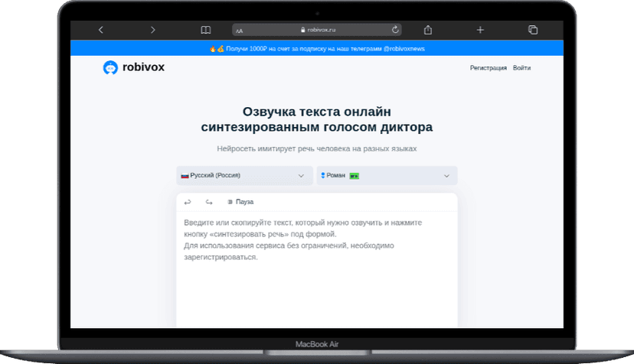Open the Русский (Россия) language dropdown
Image resolution: width=634 pixels, height=364 pixels.
tap(244, 176)
